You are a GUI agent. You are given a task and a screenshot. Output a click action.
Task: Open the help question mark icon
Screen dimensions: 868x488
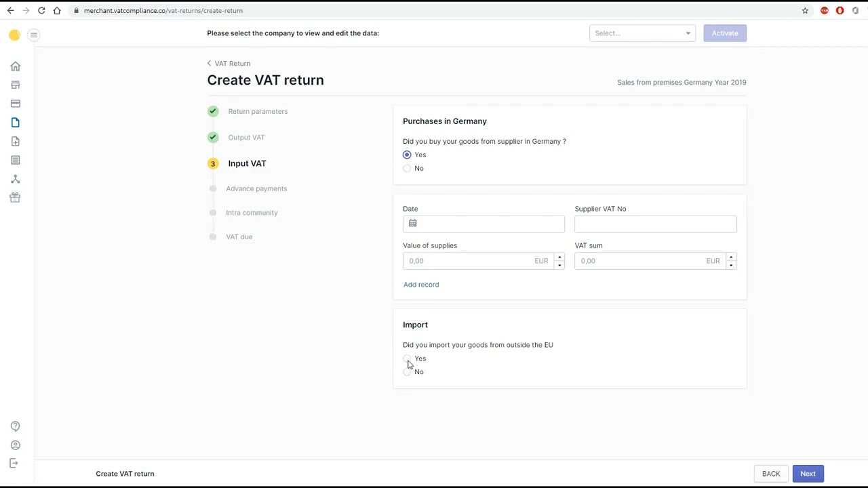click(15, 426)
